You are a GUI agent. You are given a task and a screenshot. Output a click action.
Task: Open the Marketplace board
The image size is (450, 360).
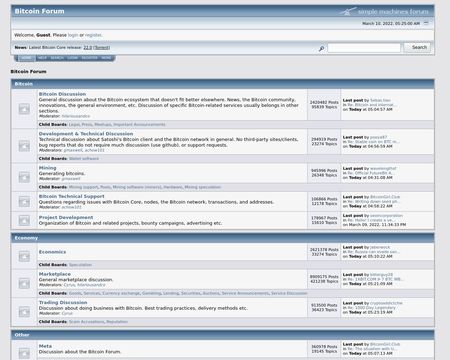pyautogui.click(x=55, y=274)
